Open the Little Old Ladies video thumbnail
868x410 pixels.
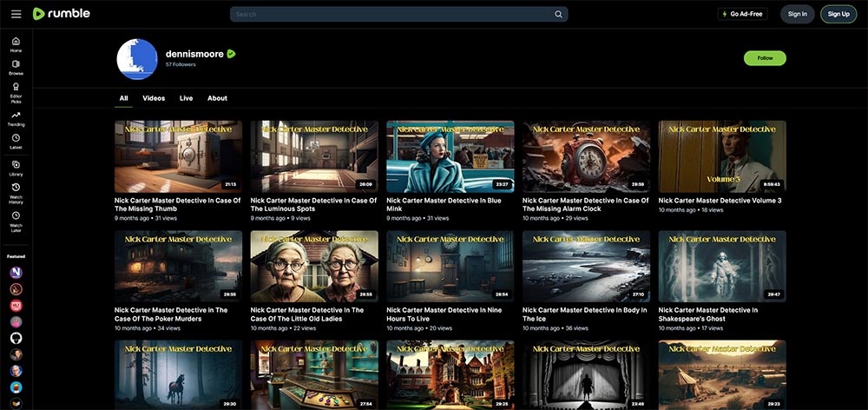pos(314,267)
